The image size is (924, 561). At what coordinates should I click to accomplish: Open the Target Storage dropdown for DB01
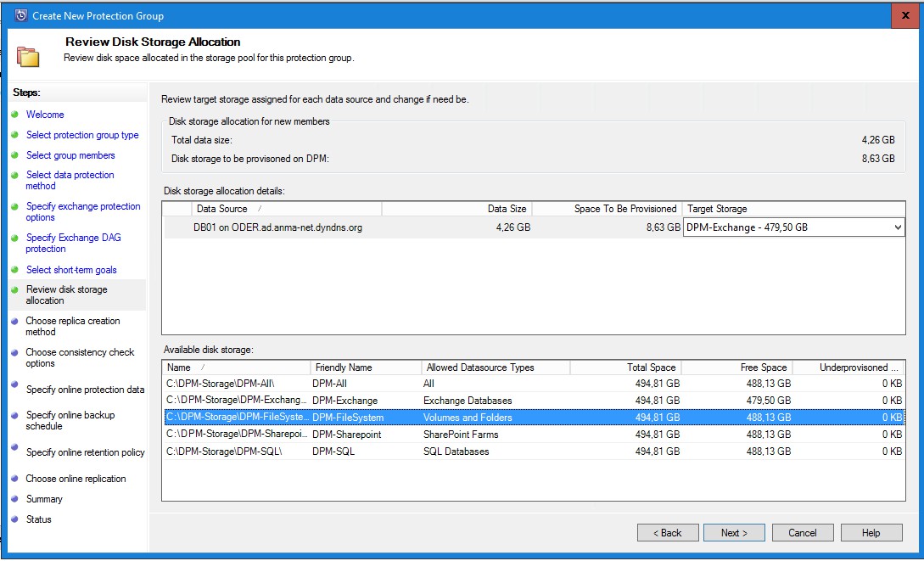[x=898, y=227]
